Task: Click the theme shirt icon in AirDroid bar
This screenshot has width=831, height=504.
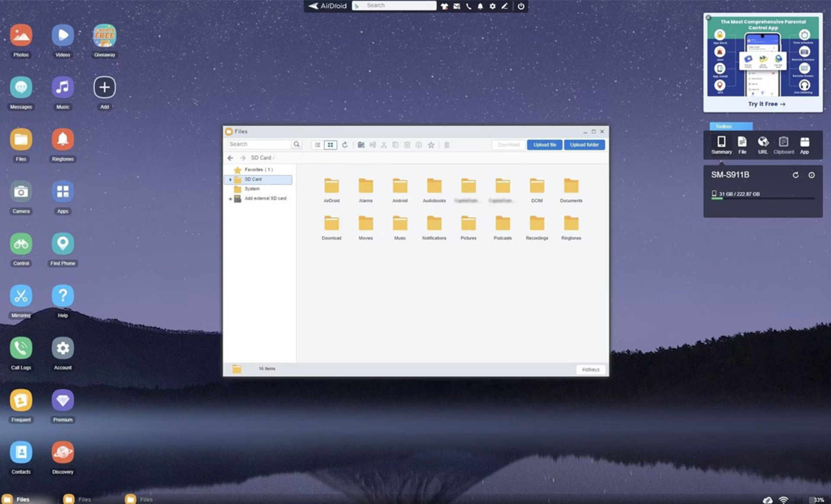Action: click(x=444, y=6)
